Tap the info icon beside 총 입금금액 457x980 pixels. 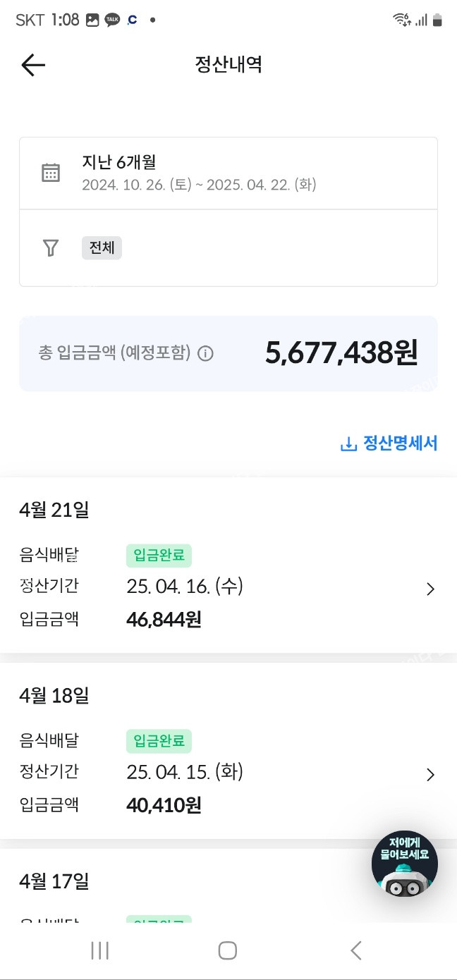click(x=205, y=353)
